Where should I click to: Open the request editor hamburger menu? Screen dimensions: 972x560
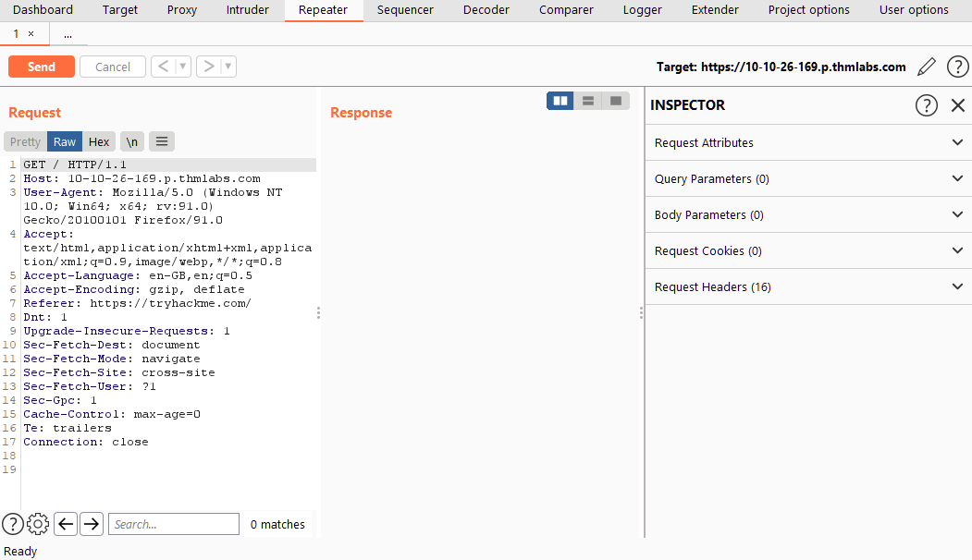point(161,141)
